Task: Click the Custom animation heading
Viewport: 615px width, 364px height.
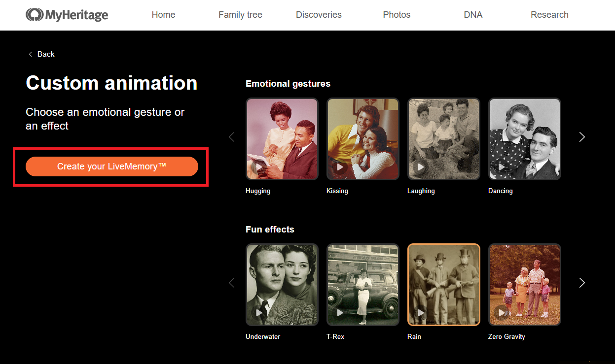Action: click(x=111, y=83)
